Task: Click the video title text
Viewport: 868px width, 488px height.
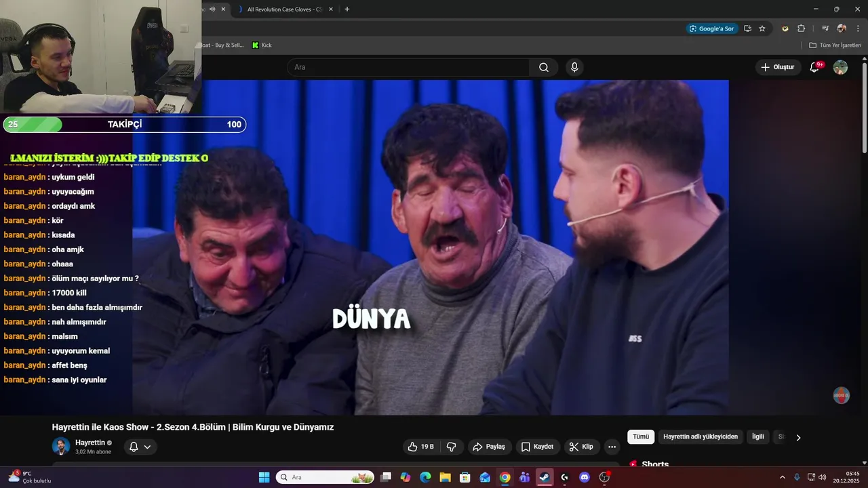Action: coord(193,427)
